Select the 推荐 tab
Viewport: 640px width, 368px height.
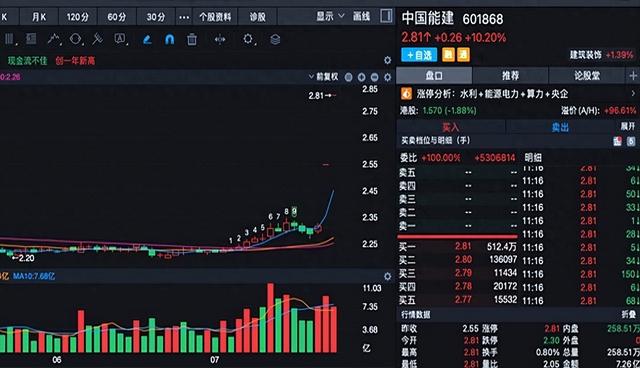point(510,76)
